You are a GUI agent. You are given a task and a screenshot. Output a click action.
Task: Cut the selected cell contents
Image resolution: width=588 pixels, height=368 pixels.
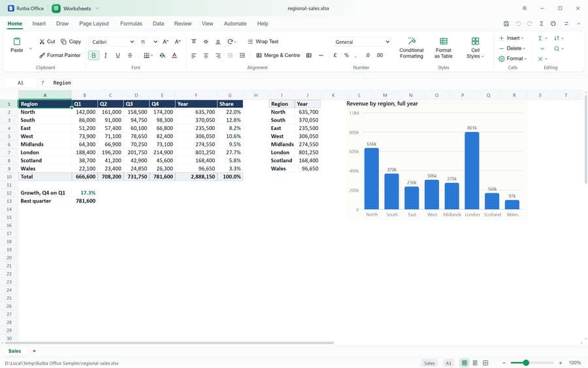coord(47,42)
